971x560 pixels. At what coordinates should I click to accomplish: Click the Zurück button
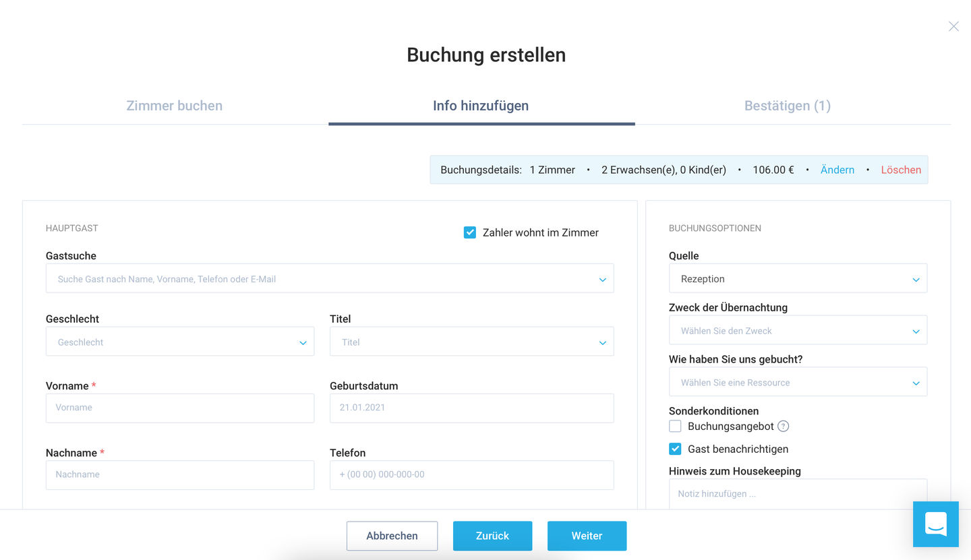pos(492,536)
